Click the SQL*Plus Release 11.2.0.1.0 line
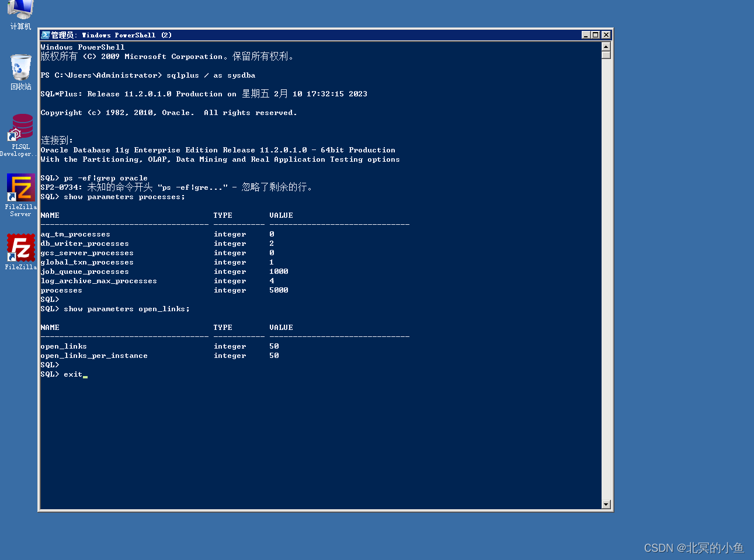 coord(204,93)
